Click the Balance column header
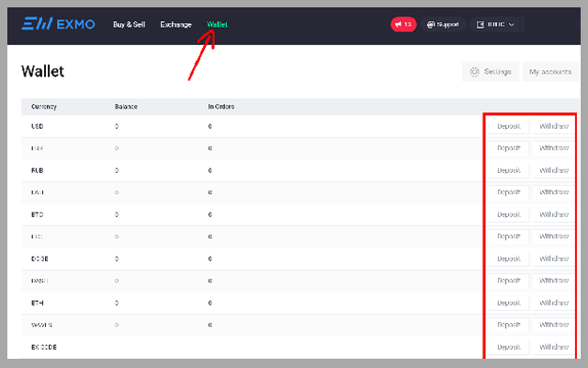Viewport: 588px width, 368px height. coord(126,107)
